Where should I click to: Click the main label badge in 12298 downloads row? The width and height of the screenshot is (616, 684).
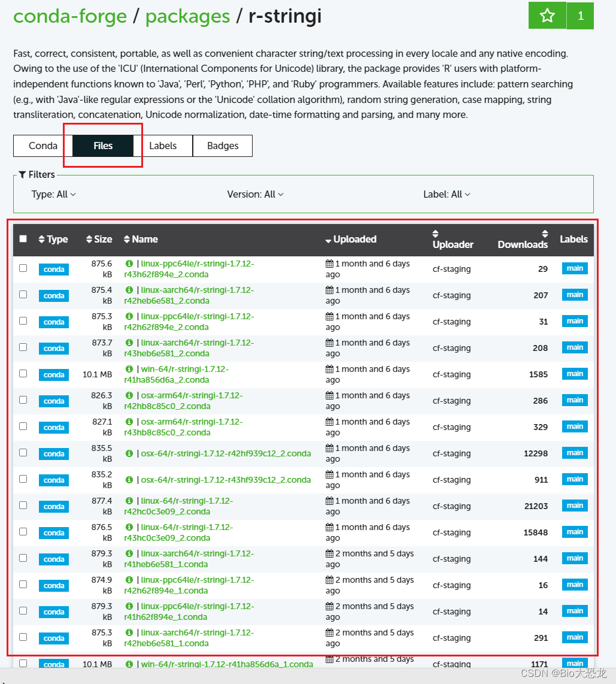point(575,453)
